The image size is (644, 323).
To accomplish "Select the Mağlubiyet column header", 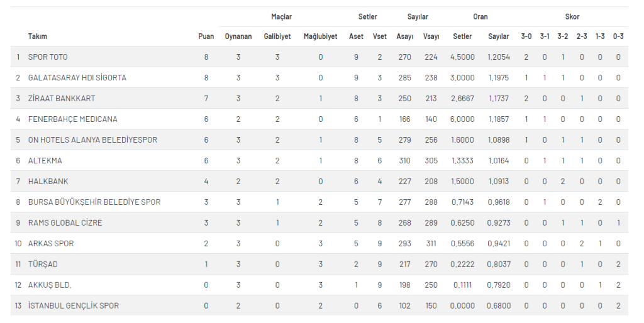I will pos(320,36).
